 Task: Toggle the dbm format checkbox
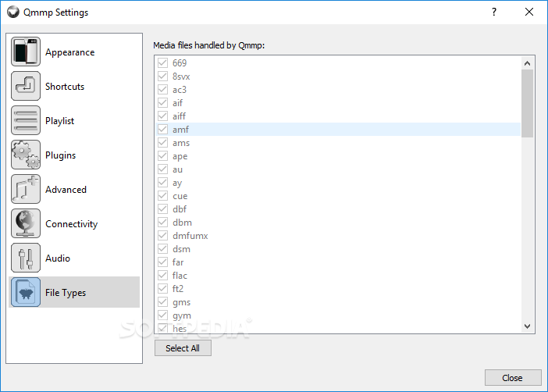162,223
